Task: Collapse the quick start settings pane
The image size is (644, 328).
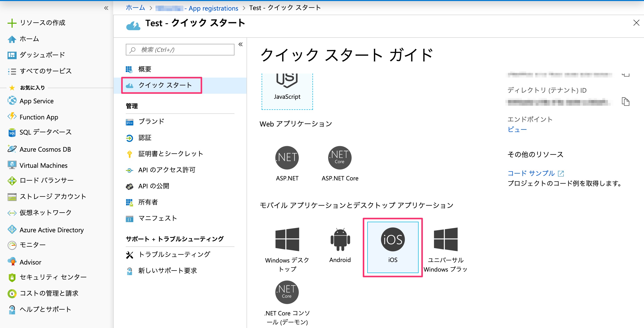Action: tap(240, 44)
